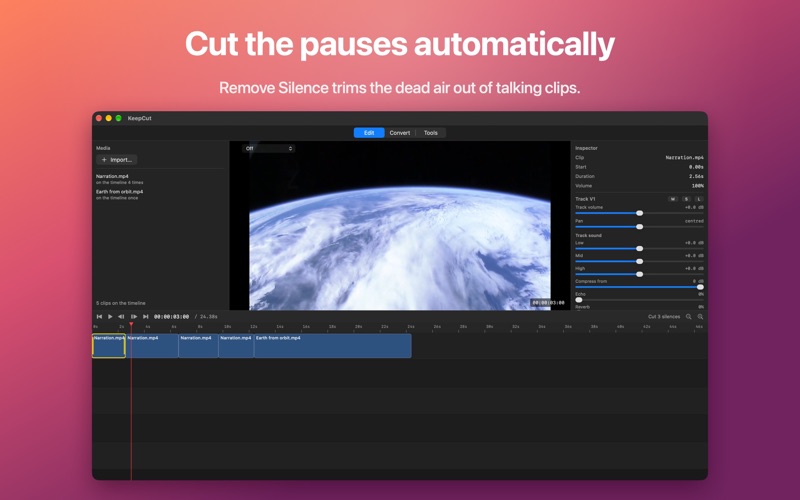Toggle solo (S) on Track V1
Image resolution: width=800 pixels, height=500 pixels.
pyautogui.click(x=686, y=199)
